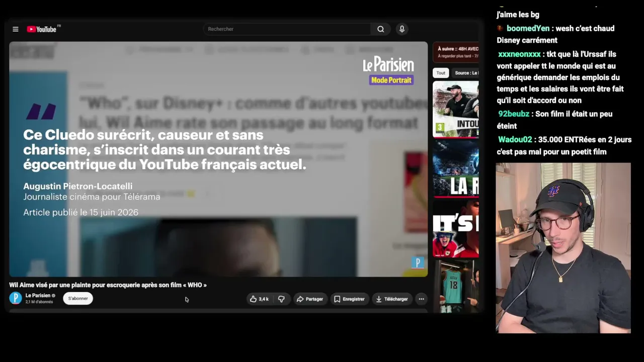Focus the Rechercher search field
This screenshot has height=362, width=644.
pos(287,29)
